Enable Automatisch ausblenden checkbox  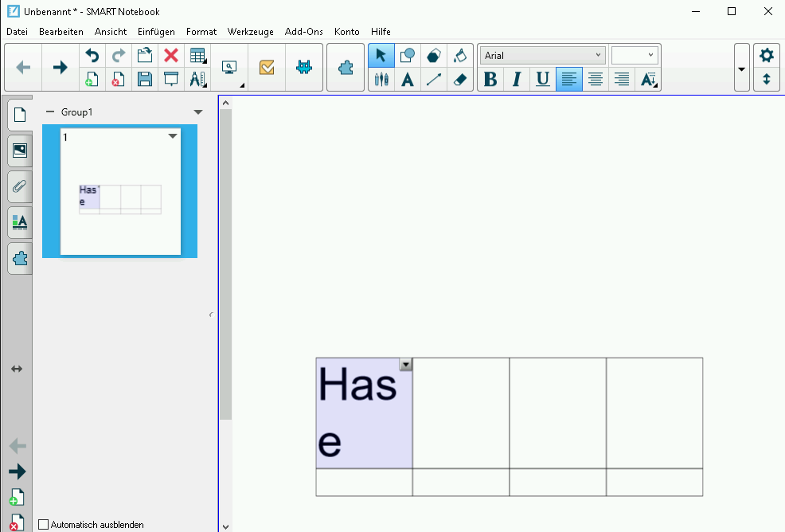pos(44,525)
